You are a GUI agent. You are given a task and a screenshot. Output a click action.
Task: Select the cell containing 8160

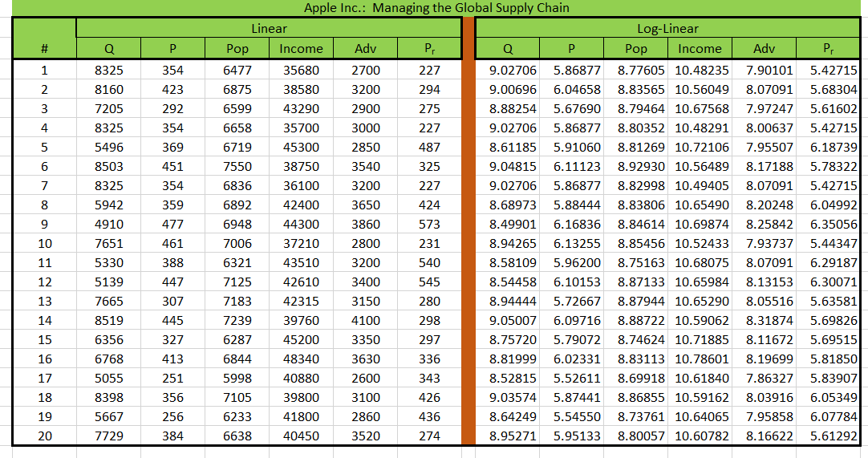coord(109,90)
